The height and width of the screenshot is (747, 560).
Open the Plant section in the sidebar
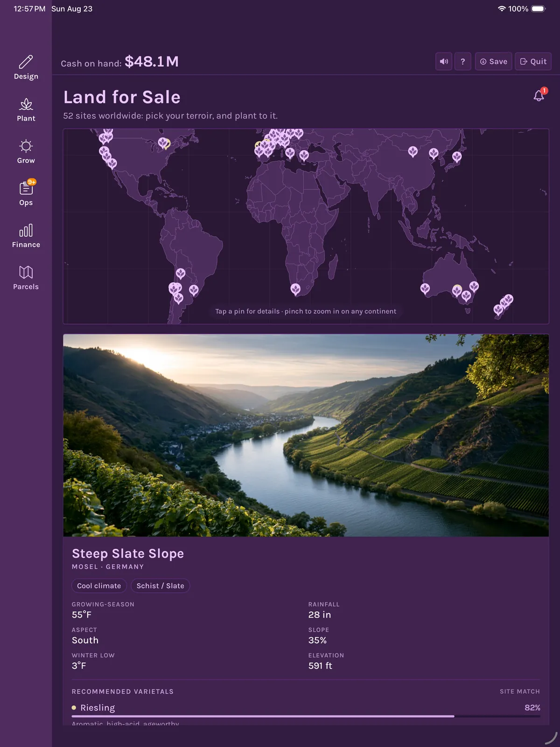pos(26,110)
